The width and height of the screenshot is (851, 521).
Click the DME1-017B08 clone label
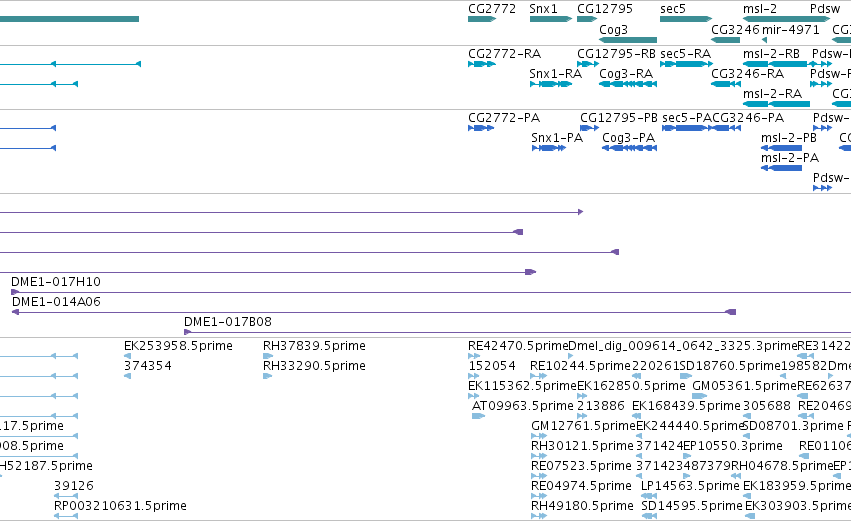[228, 322]
